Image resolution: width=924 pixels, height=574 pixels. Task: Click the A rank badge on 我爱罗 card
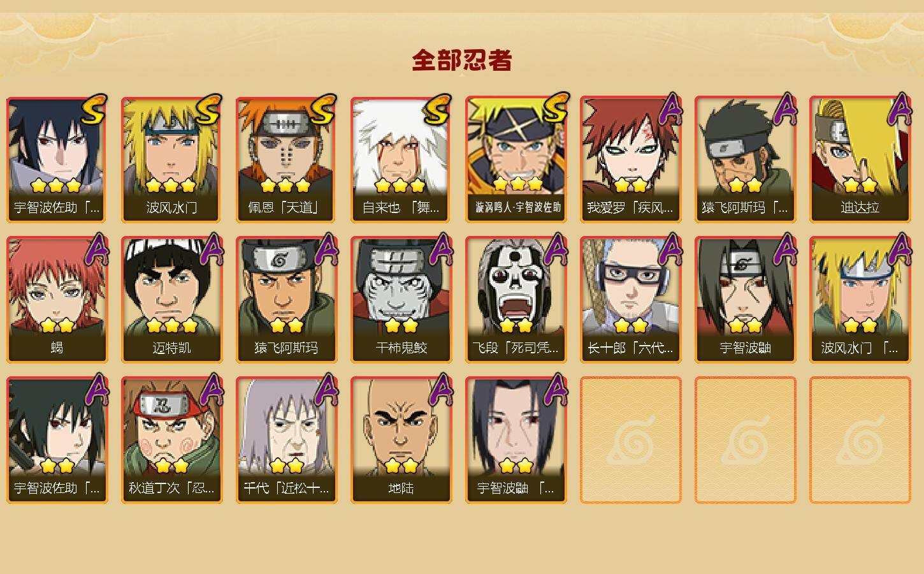pos(670,109)
